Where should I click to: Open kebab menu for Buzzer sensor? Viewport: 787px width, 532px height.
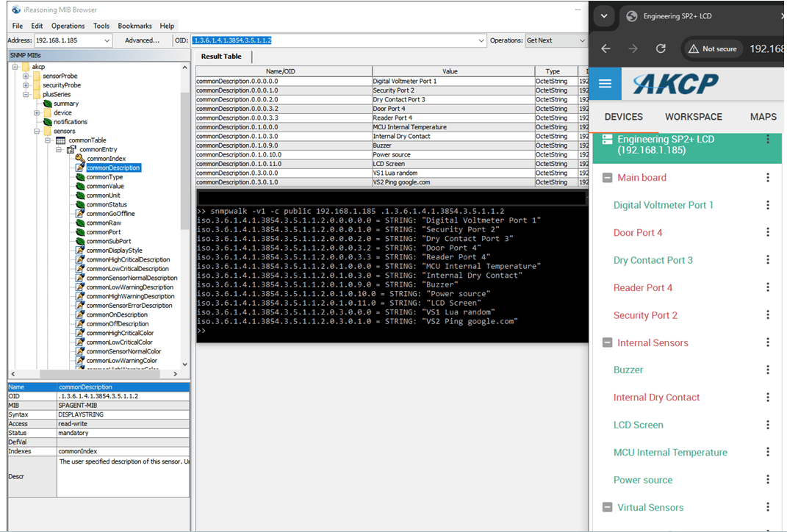click(x=768, y=370)
